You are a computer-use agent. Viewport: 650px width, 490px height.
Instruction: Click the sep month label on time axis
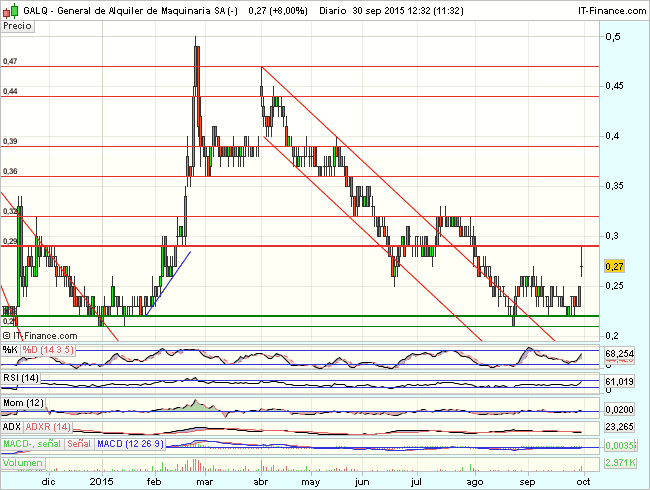527,482
